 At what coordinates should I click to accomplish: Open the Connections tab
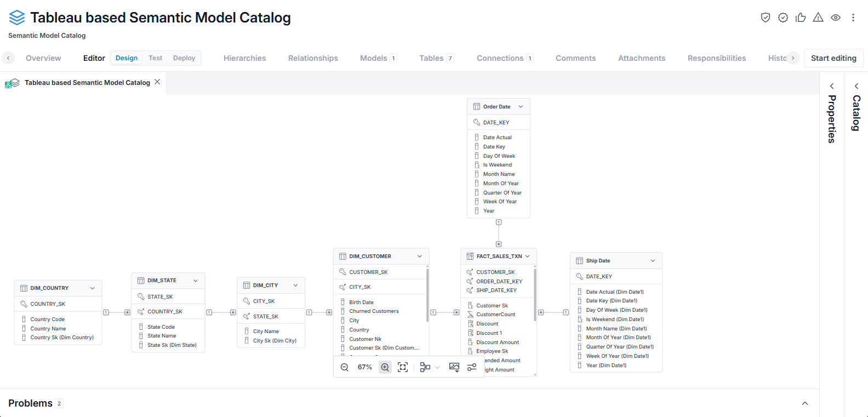click(x=505, y=58)
